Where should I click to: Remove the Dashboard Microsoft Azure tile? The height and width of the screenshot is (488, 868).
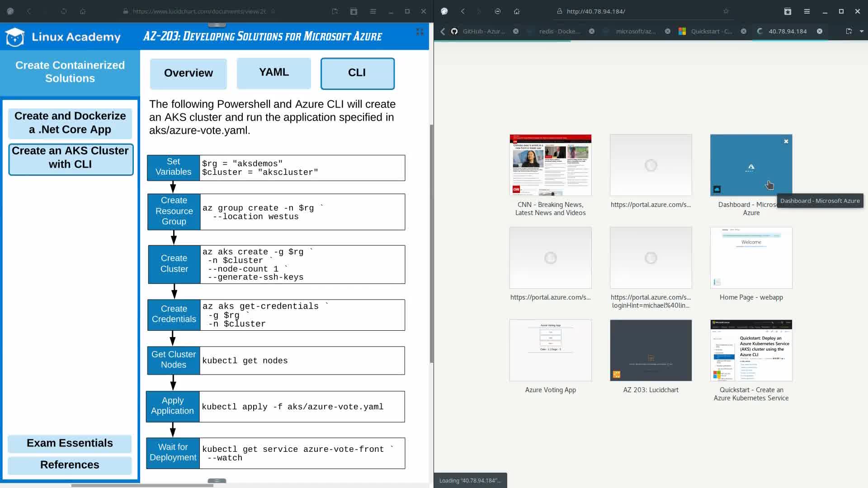click(786, 141)
